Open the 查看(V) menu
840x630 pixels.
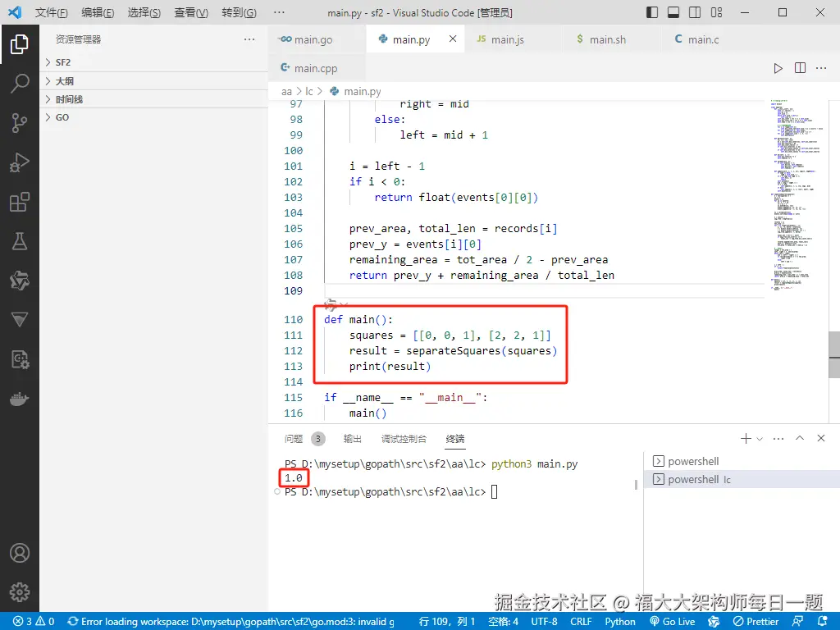click(x=191, y=12)
